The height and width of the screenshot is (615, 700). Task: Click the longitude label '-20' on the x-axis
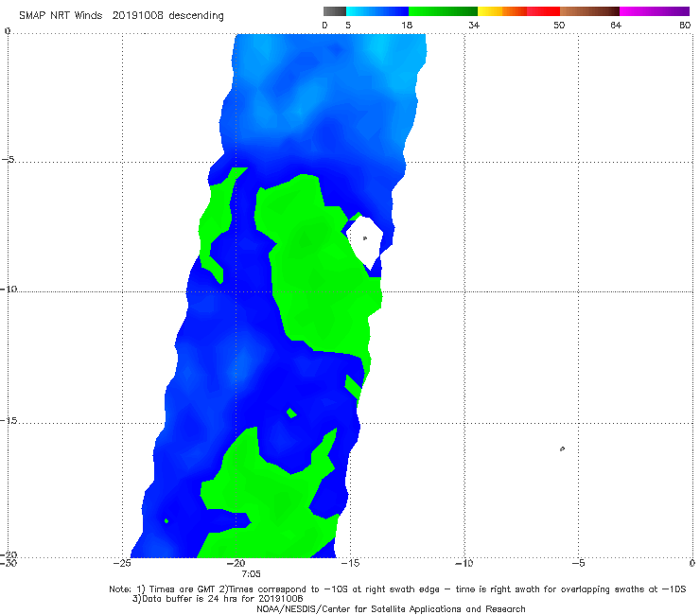(x=236, y=563)
